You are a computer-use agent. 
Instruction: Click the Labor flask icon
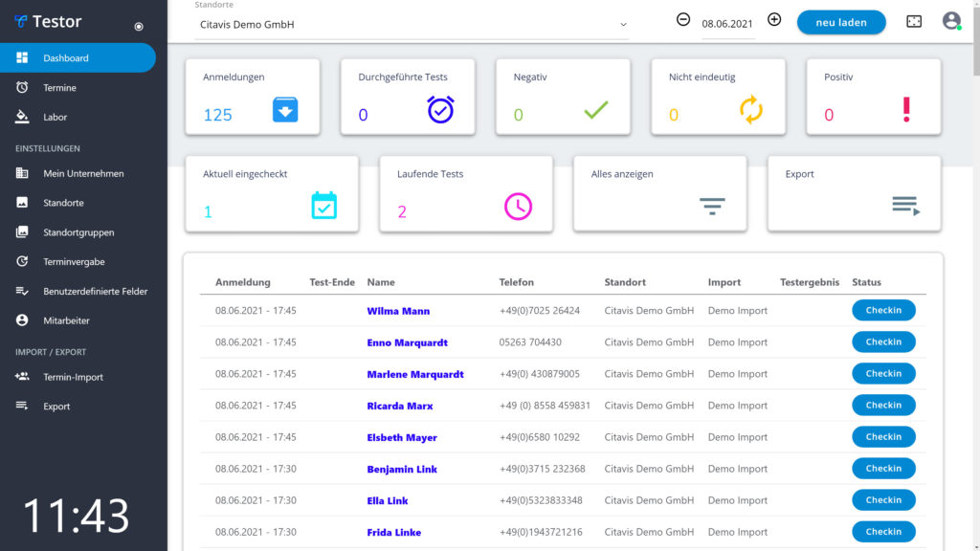coord(22,116)
